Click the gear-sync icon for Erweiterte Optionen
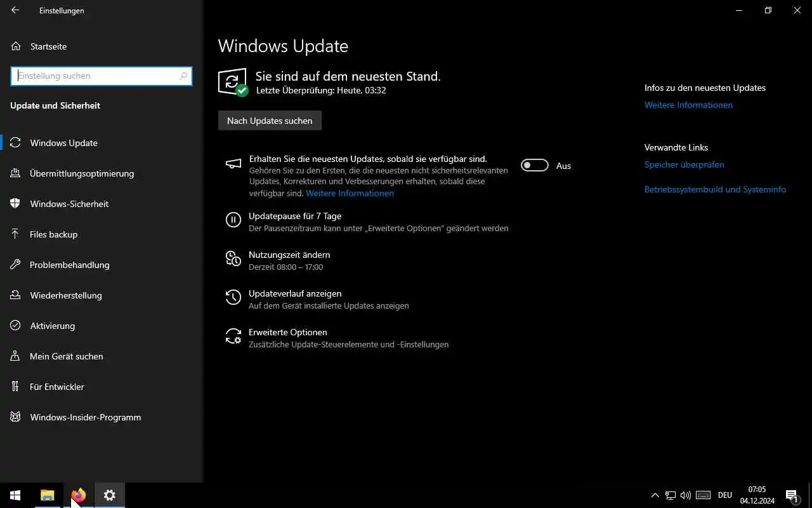Viewport: 812px width, 508px height. (233, 337)
